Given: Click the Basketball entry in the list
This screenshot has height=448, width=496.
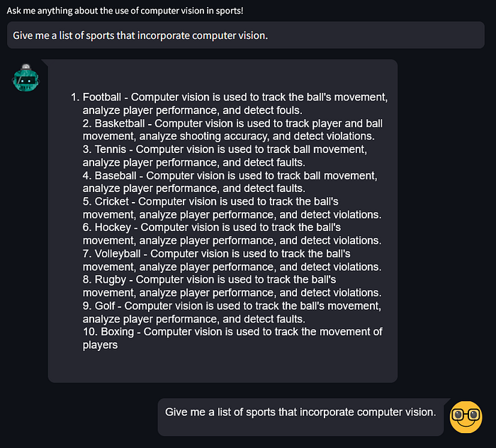Looking at the screenshot, I should [x=232, y=130].
